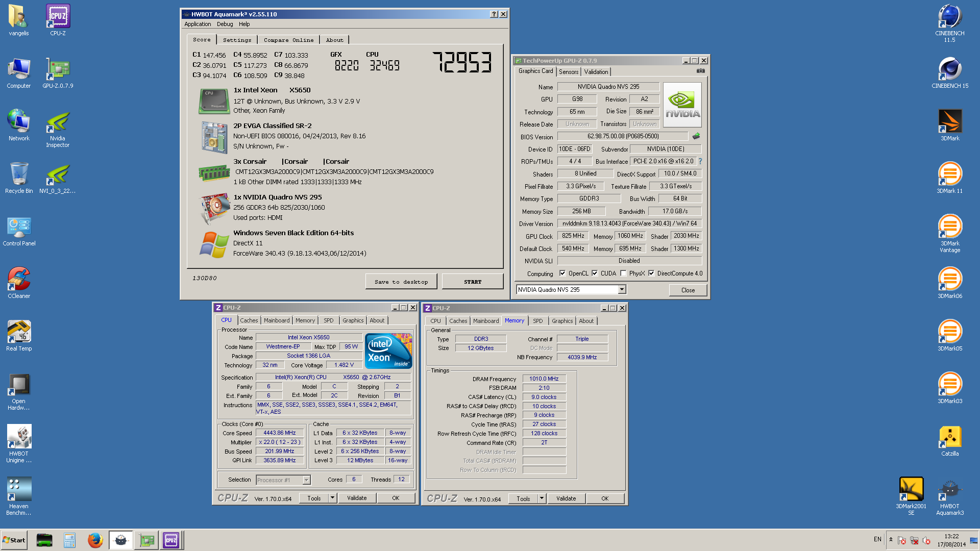This screenshot has width=980, height=551.
Task: Click the Close button in GPU-Z
Action: (688, 290)
